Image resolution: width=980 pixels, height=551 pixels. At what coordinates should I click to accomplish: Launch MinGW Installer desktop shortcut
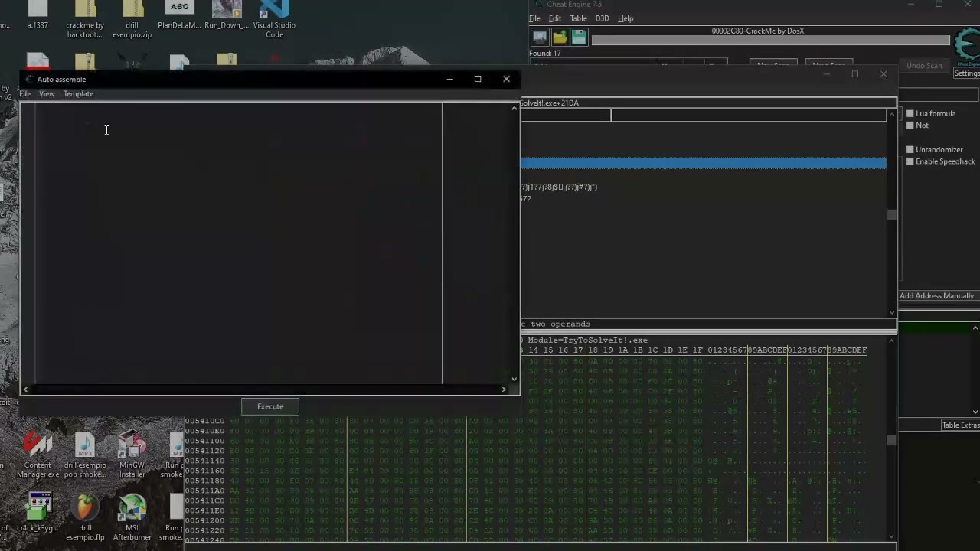click(x=132, y=455)
